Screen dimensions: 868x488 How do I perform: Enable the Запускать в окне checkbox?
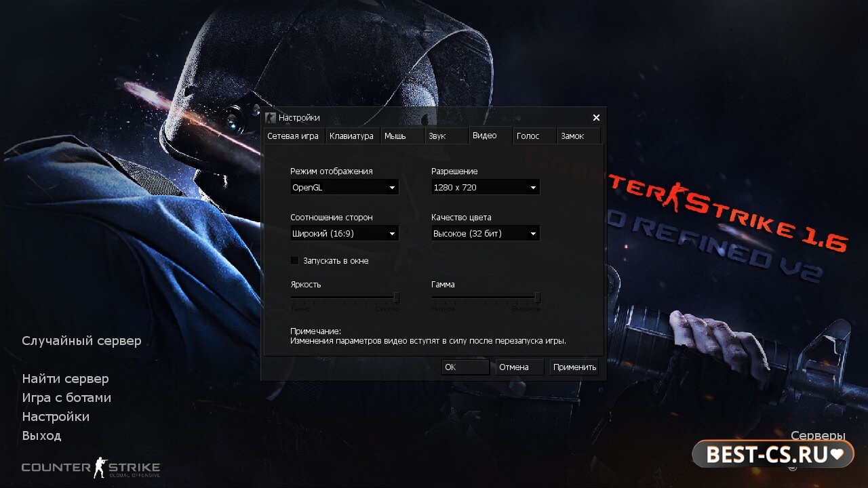(x=295, y=260)
